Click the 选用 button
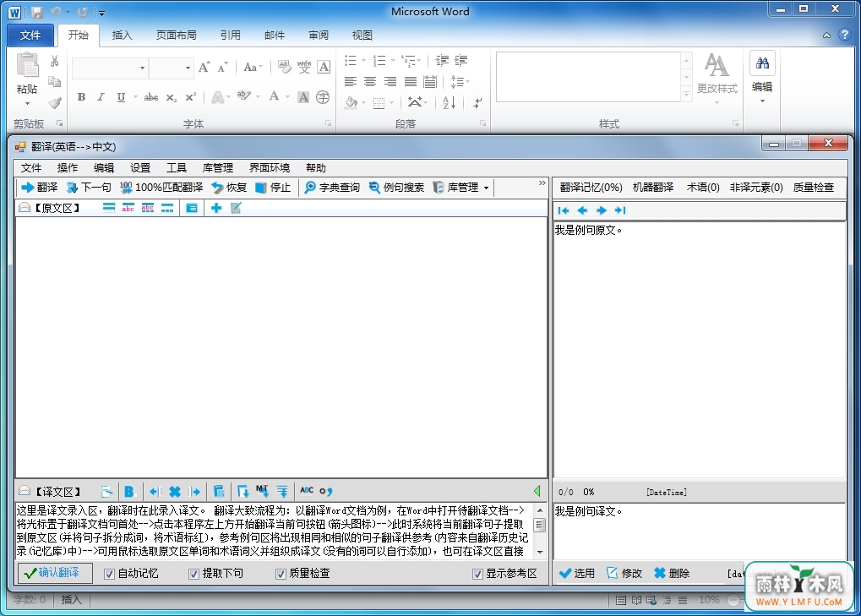861x616 pixels. (x=576, y=573)
